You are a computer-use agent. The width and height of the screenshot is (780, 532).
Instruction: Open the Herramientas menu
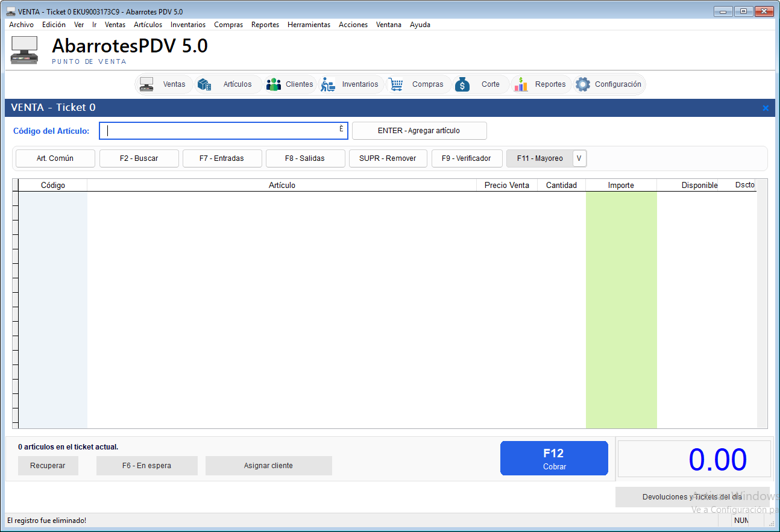[309, 25]
